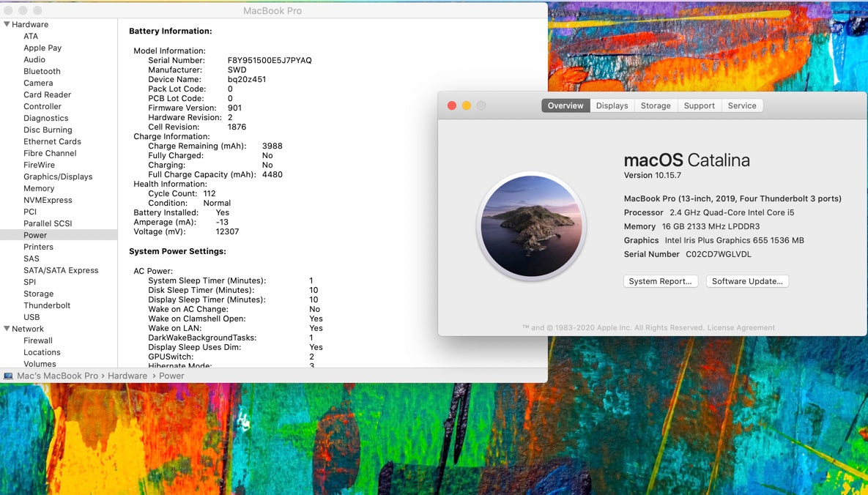The image size is (868, 495).
Task: Collapse the Network section triangle
Action: 7,329
